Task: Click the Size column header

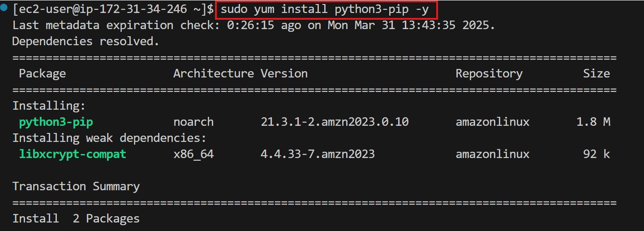Action: pos(596,74)
